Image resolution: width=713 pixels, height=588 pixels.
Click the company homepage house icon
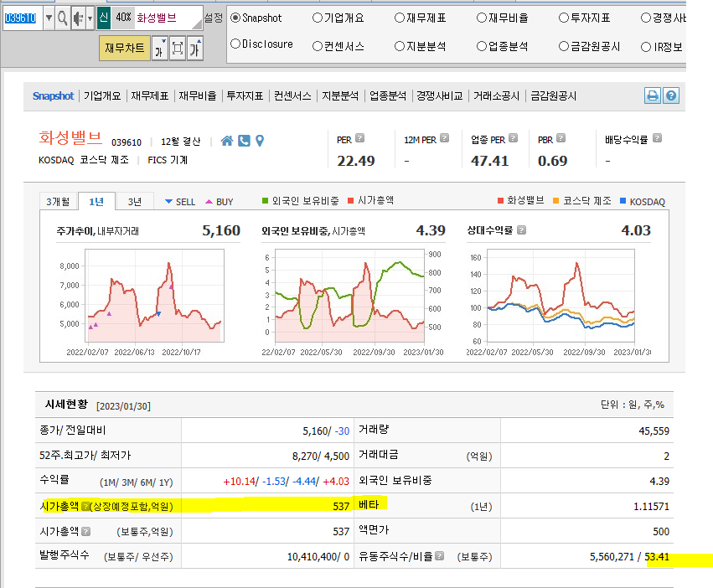point(227,141)
